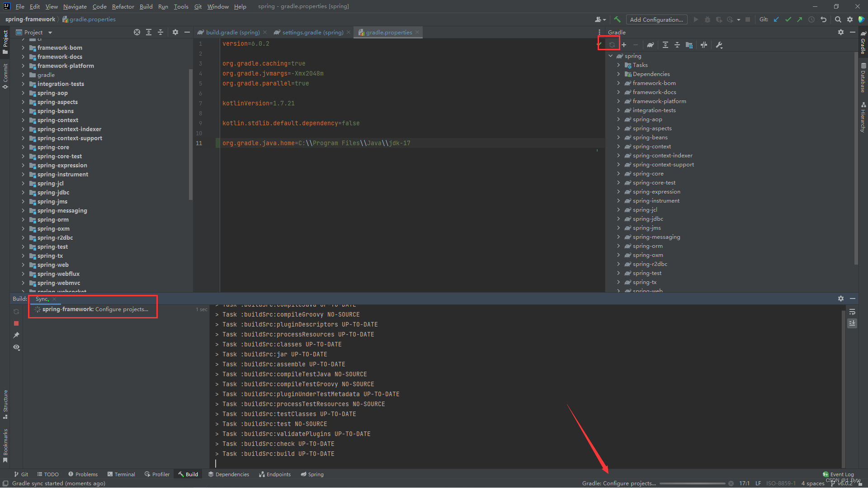Toggle Soft-Wrap in build output

point(852,312)
